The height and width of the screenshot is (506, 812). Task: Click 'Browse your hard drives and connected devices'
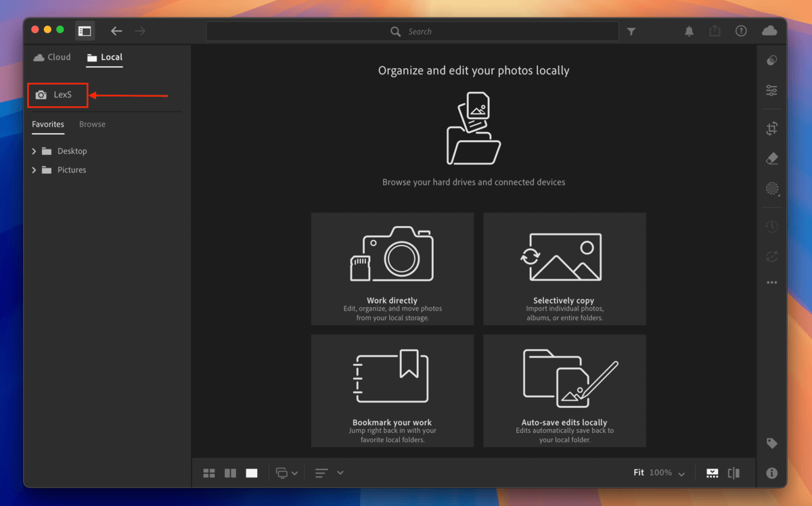[474, 182]
